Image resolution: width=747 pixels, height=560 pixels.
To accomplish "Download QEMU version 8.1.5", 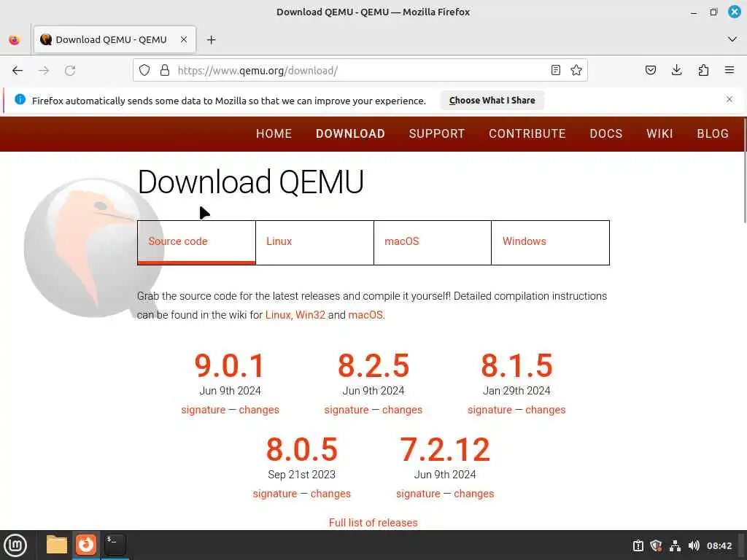I will [516, 366].
